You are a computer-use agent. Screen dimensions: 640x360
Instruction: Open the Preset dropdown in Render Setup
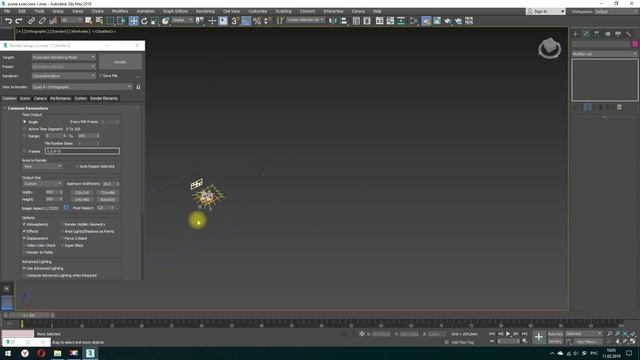[x=64, y=67]
